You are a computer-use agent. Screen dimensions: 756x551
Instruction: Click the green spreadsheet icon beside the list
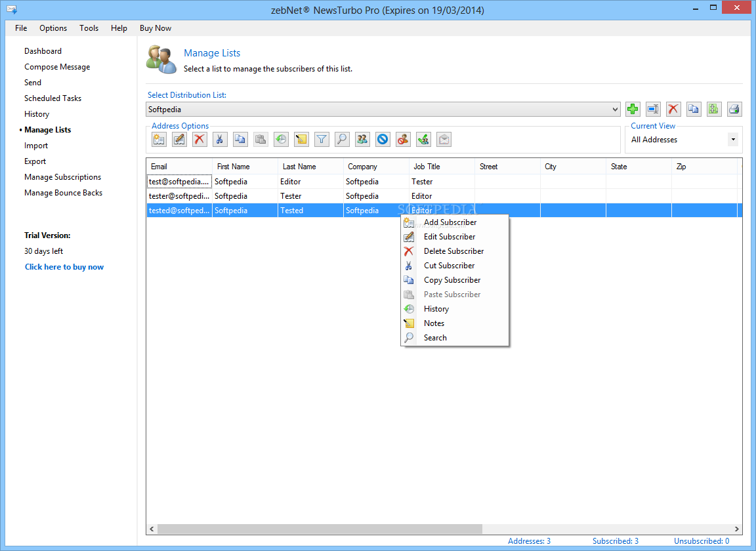(713, 109)
